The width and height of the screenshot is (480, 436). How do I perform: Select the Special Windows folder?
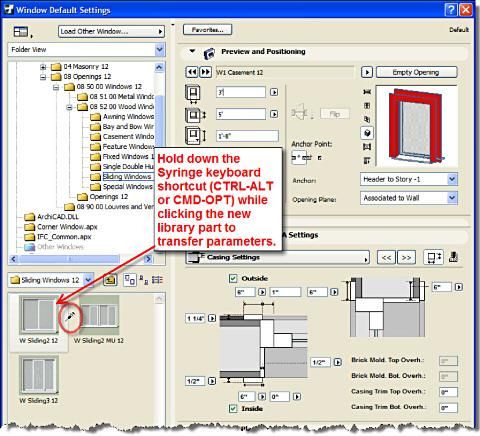tap(121, 187)
